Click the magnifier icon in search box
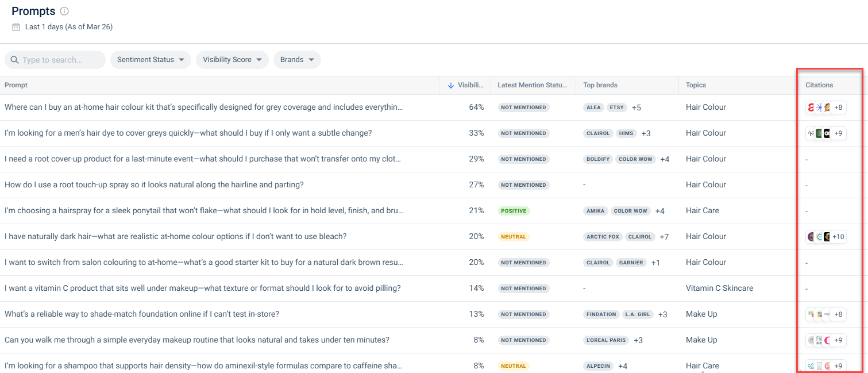 pos(14,60)
